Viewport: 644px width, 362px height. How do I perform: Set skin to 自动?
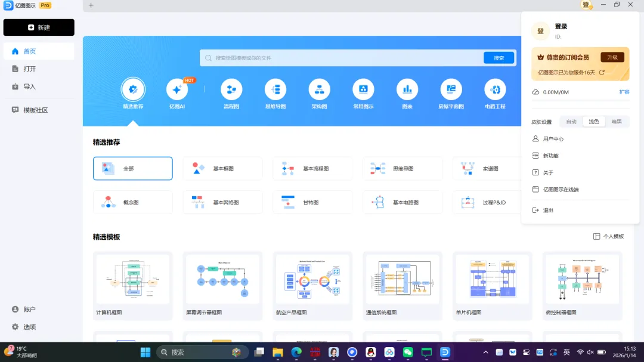click(x=571, y=122)
